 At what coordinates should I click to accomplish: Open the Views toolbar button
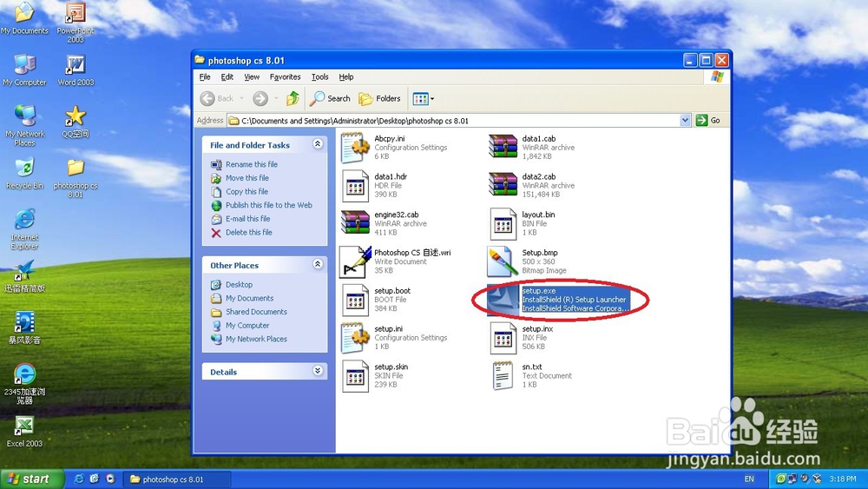pos(424,98)
